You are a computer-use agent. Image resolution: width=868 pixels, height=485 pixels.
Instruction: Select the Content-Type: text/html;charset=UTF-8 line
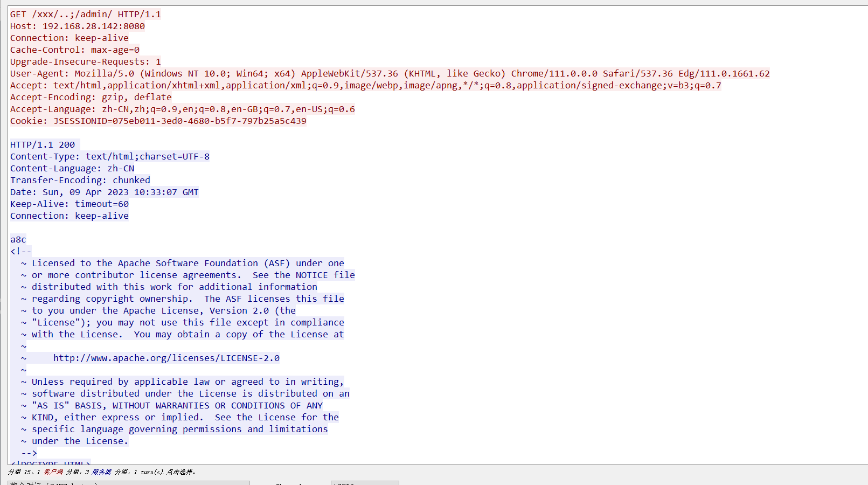(x=110, y=156)
